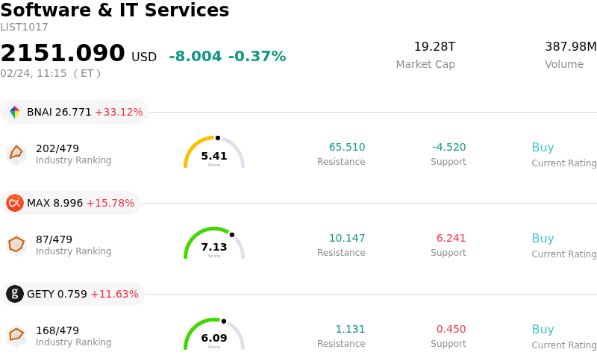This screenshot has height=364, width=597.
Task: Open the BNAI 26.771 stock chip
Action: [x=75, y=113]
